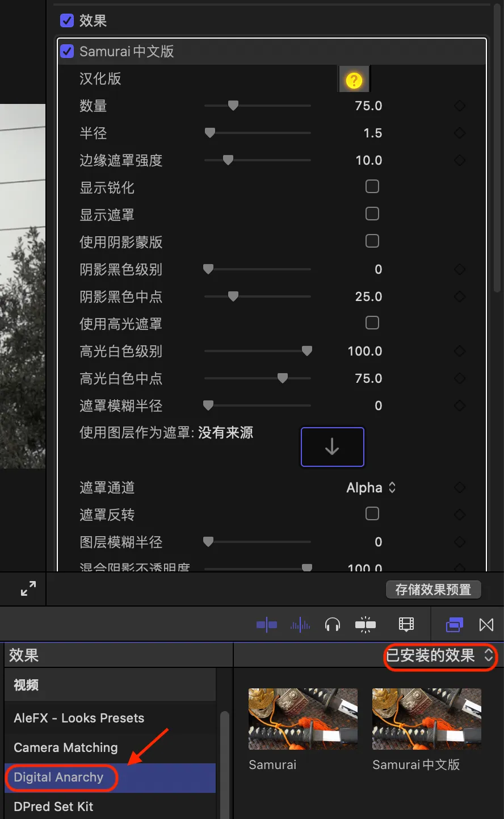504x819 pixels.
Task: Open the 遮罩通道 Alpha dropdown
Action: tap(371, 488)
